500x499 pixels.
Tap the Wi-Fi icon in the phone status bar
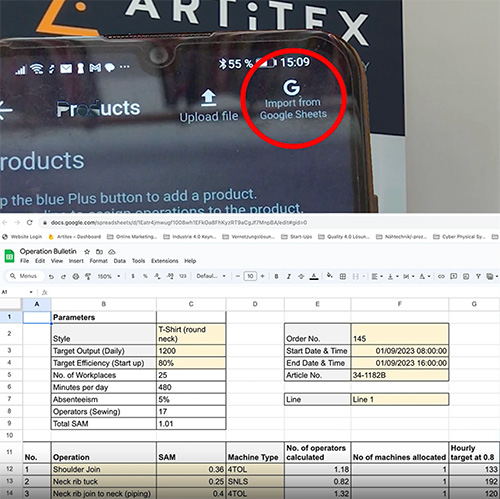[x=36, y=69]
